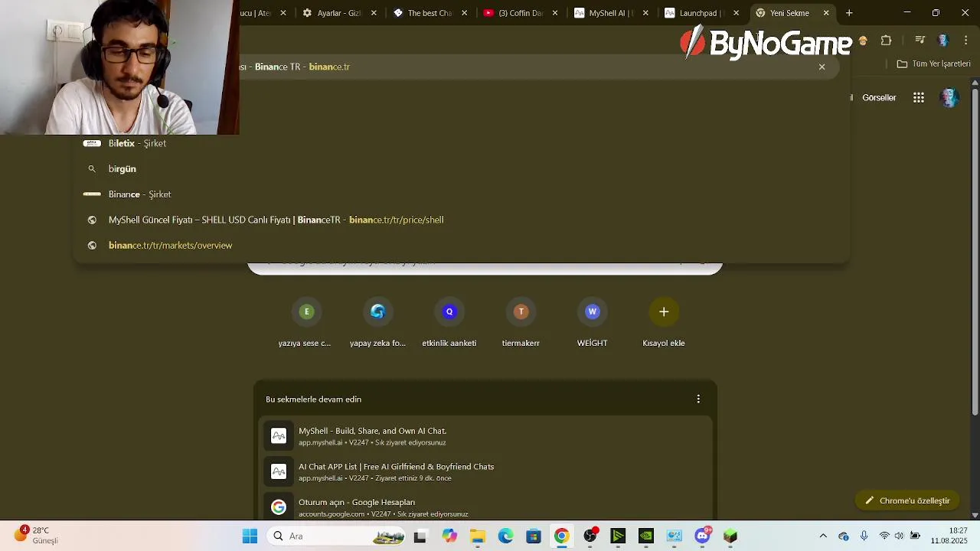Open the Minecraft grass-block taskbar icon
Image resolution: width=980 pixels, height=551 pixels.
click(x=730, y=536)
